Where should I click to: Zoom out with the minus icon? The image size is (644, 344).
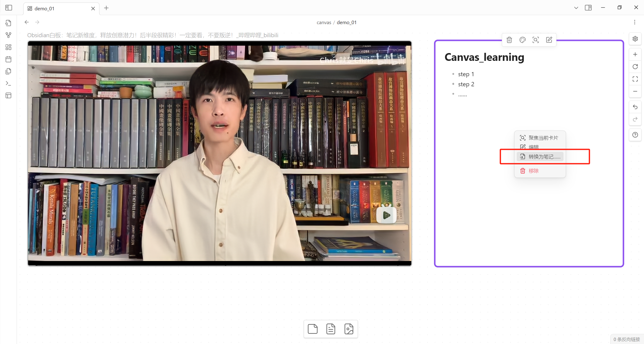tap(635, 91)
